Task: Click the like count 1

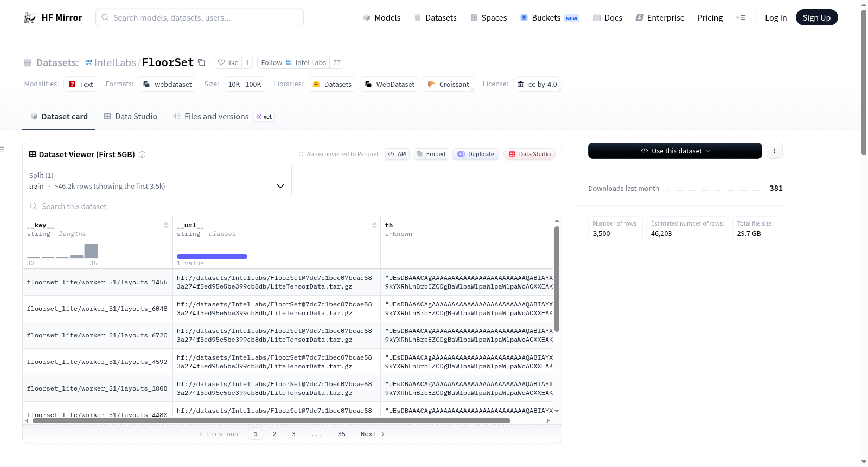Action: [247, 62]
